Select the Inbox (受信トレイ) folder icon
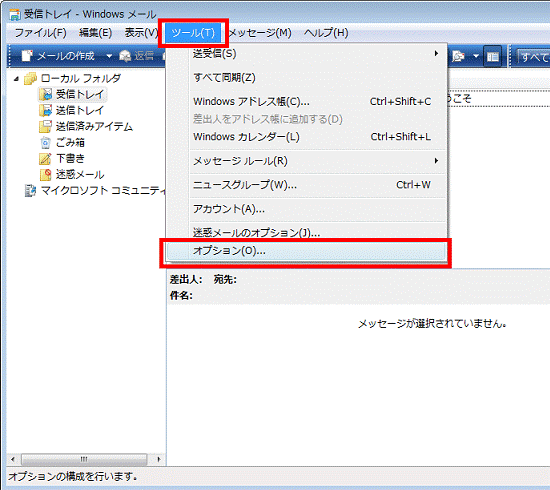This screenshot has width=550, height=490. click(x=45, y=94)
